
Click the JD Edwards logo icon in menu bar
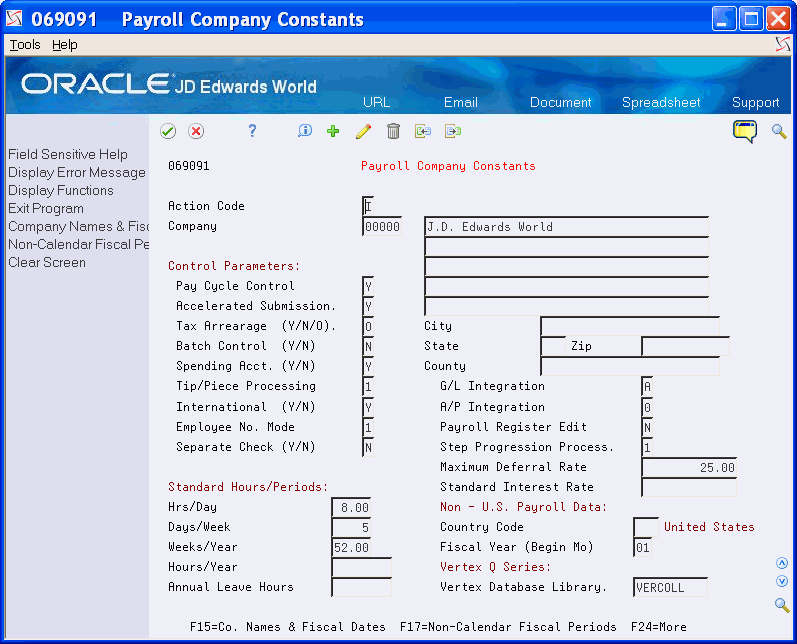783,45
